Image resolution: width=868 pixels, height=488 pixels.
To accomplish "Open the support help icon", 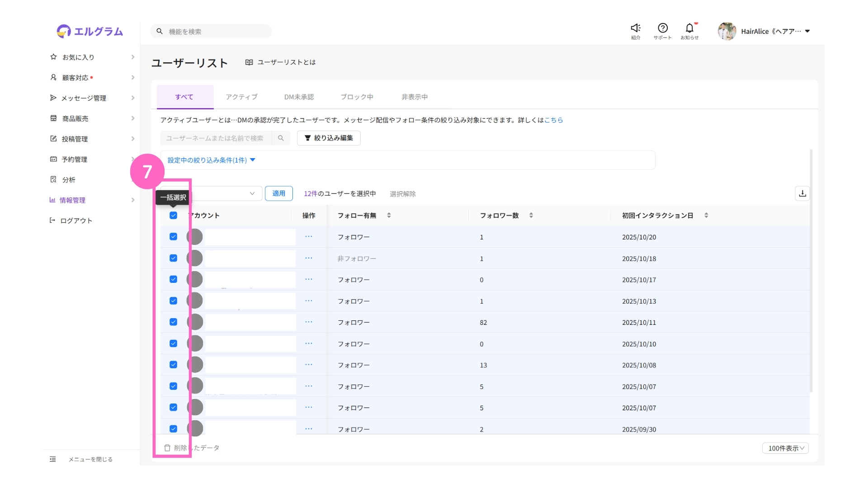I will pos(662,28).
